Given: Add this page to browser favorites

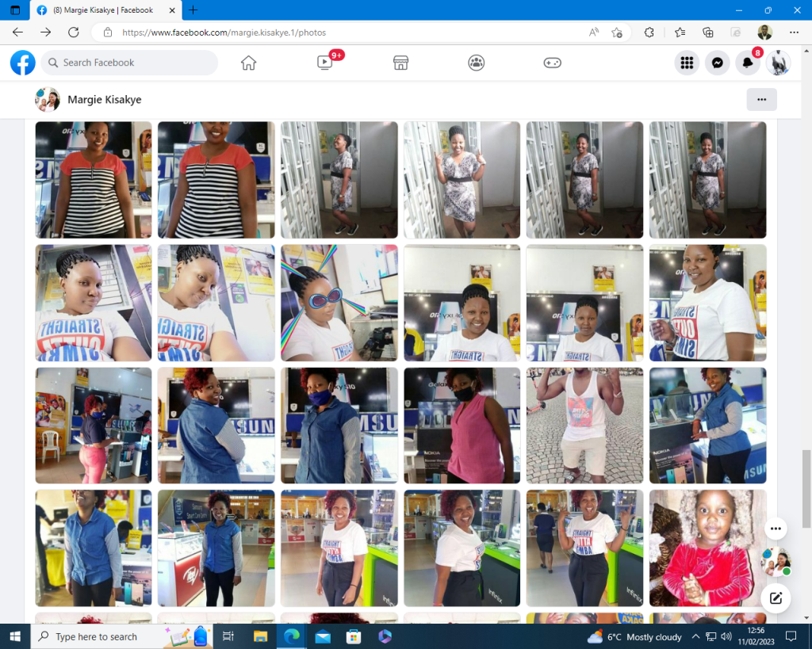Looking at the screenshot, I should pyautogui.click(x=617, y=32).
